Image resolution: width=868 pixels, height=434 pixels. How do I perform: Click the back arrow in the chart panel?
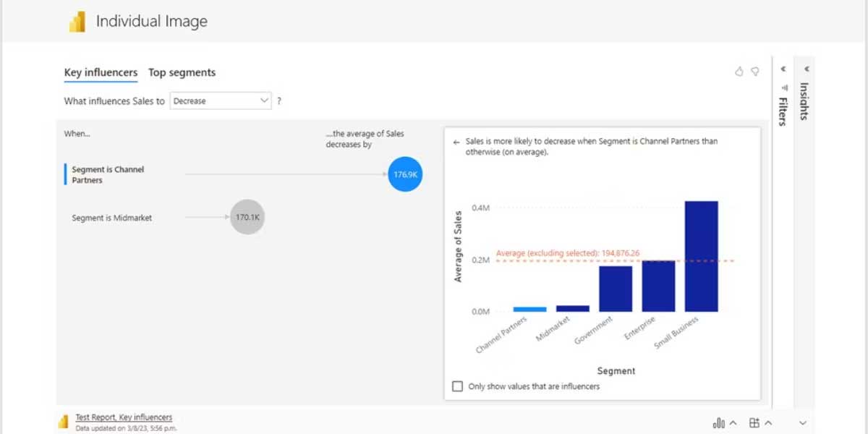tap(456, 142)
